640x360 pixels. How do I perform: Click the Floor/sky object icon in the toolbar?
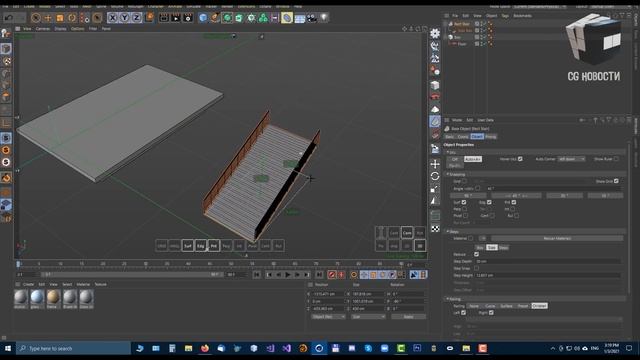300,18
